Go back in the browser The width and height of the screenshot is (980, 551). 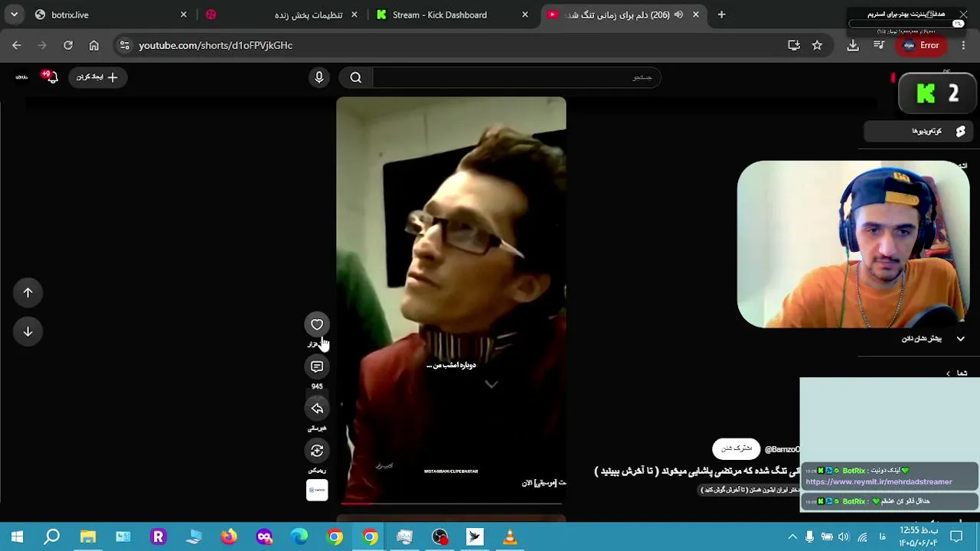17,45
